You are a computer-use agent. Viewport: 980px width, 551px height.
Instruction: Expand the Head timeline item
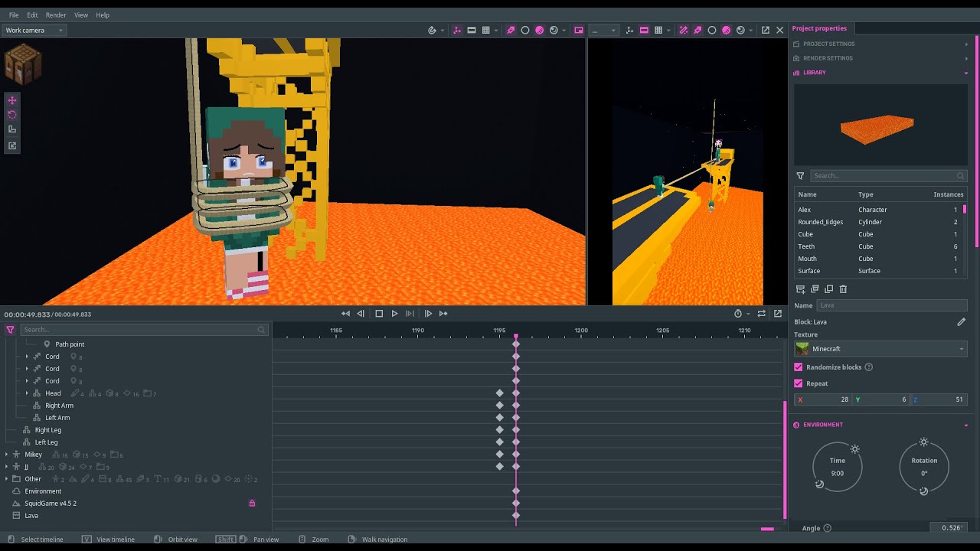[27, 393]
